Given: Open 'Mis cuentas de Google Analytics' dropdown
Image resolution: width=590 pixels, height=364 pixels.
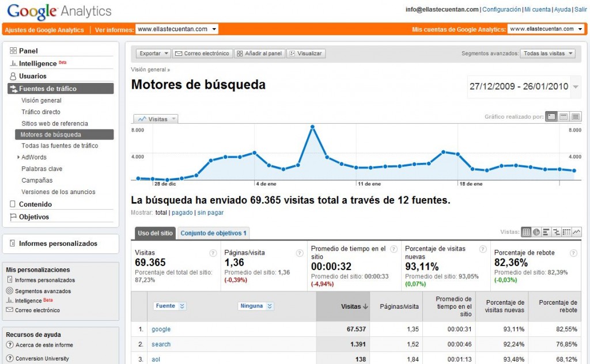Looking at the screenshot, I should [x=546, y=29].
